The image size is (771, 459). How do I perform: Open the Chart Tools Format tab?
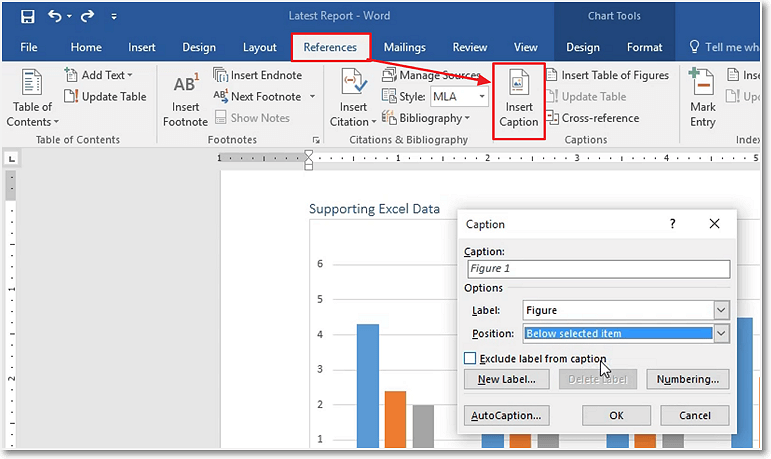pos(644,47)
